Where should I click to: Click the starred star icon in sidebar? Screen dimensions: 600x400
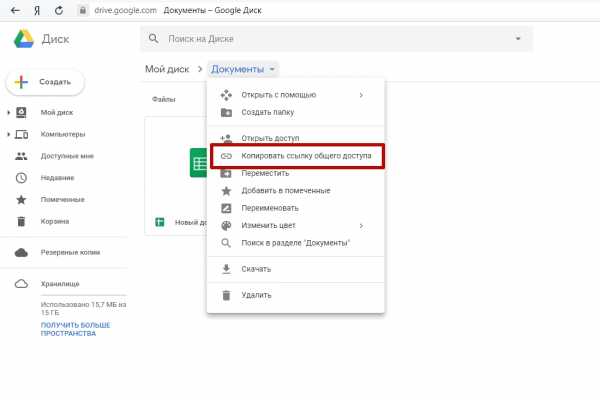21,200
